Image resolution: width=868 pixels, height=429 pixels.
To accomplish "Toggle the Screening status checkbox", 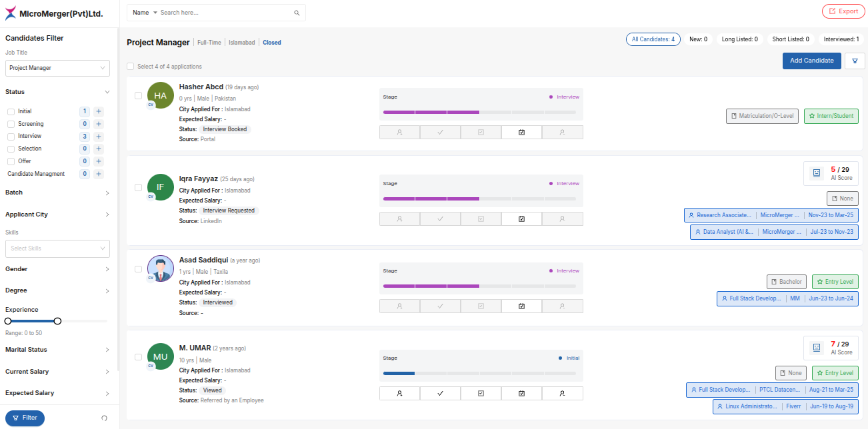I will point(11,124).
